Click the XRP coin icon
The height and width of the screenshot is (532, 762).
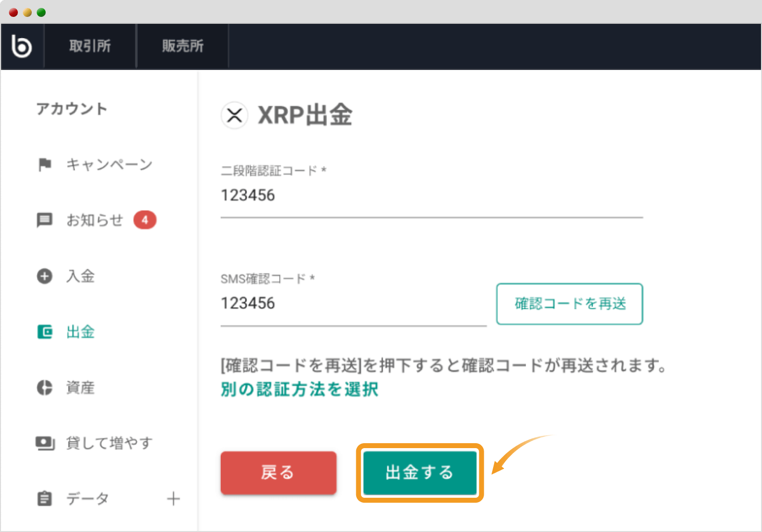click(x=234, y=116)
